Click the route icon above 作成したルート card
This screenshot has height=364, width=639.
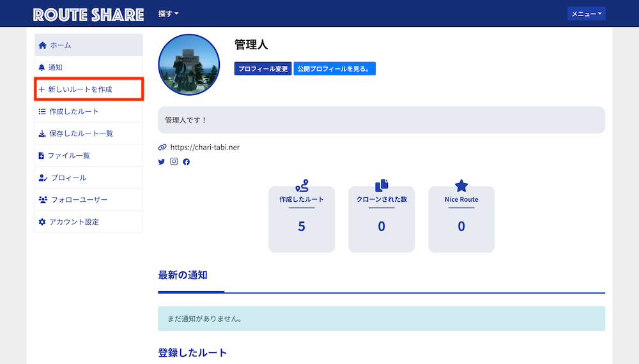click(302, 186)
